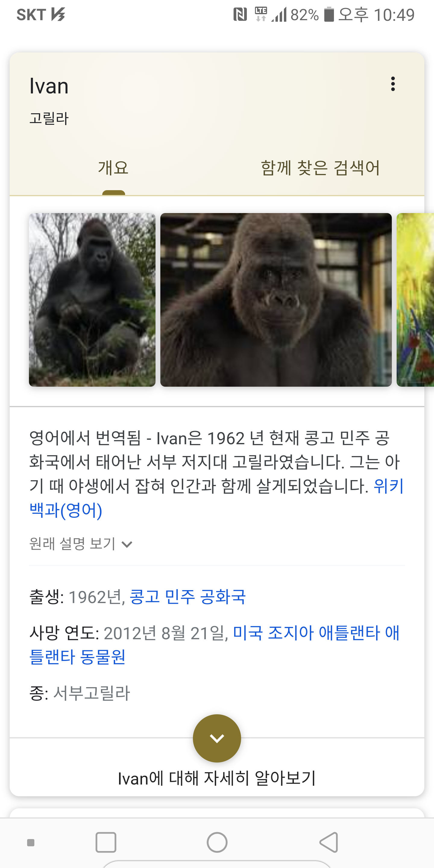
Task: Open the three-dot menu on the Ivan card
Action: [x=392, y=84]
